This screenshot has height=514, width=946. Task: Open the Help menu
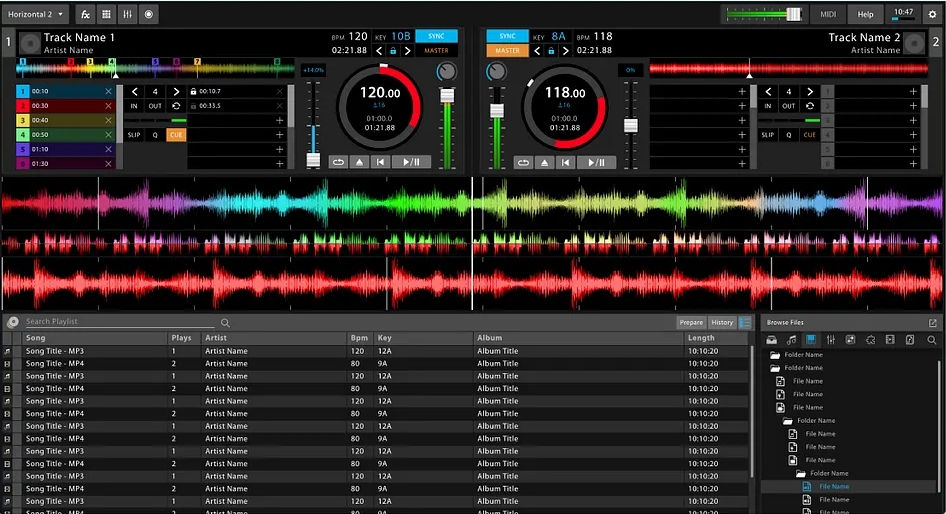(865, 14)
